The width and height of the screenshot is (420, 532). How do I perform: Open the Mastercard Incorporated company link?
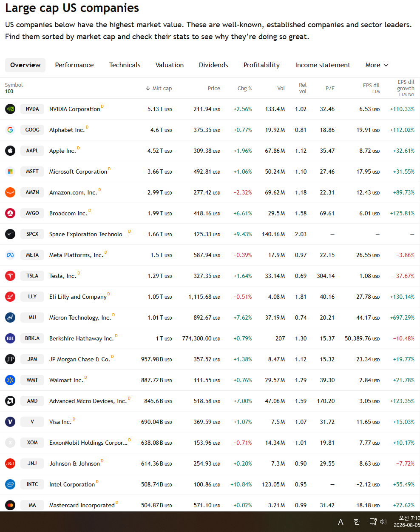[82, 506]
